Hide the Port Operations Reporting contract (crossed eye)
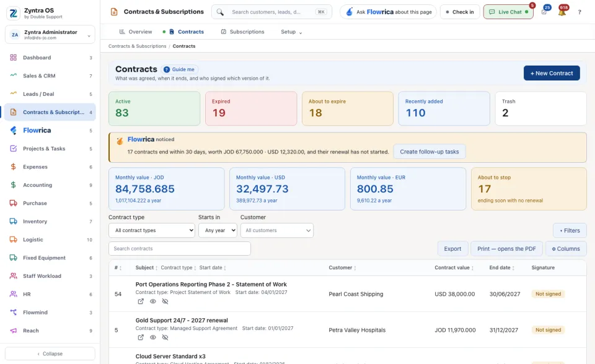595x364 pixels. (165, 301)
